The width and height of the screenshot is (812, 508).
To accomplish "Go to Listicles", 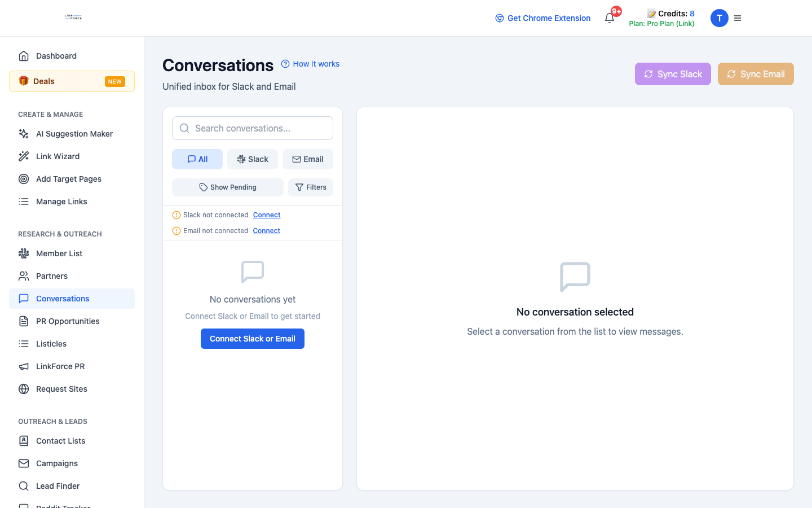I will [x=72, y=344].
